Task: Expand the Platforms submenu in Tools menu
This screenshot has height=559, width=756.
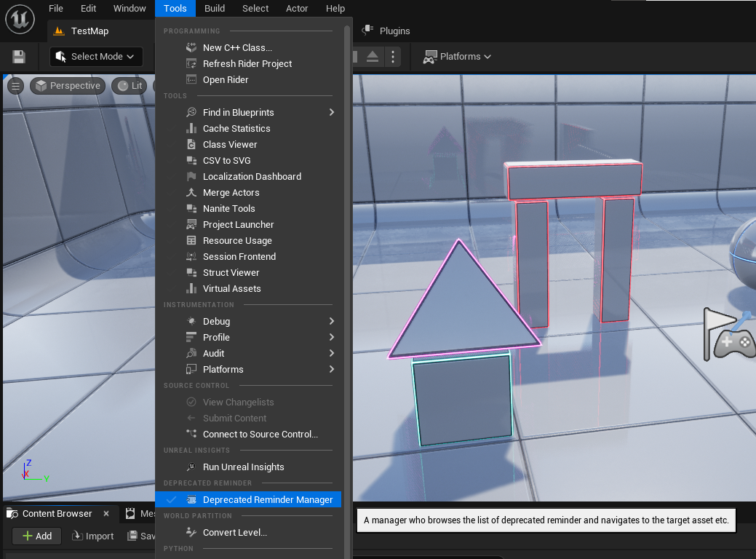Action: point(331,369)
